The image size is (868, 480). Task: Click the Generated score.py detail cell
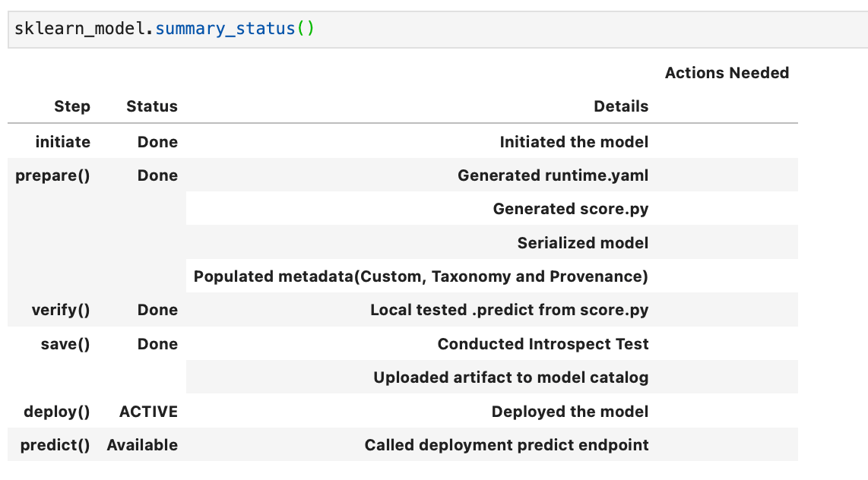(570, 209)
